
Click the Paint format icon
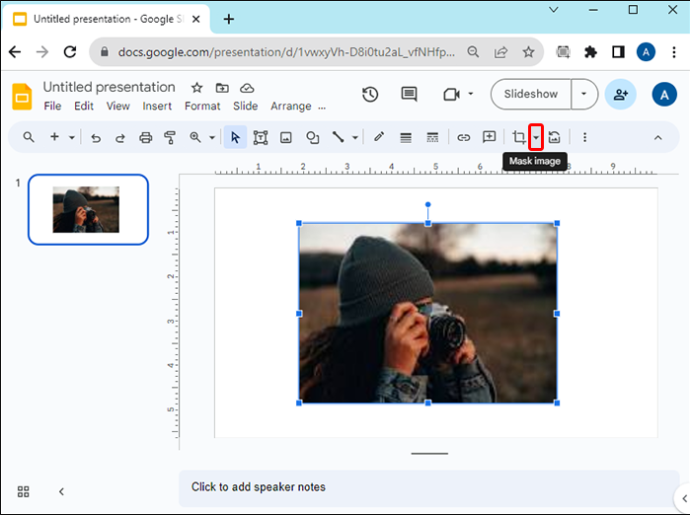point(170,137)
